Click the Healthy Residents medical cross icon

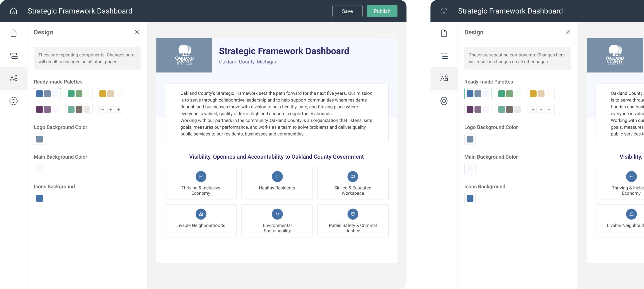[277, 176]
